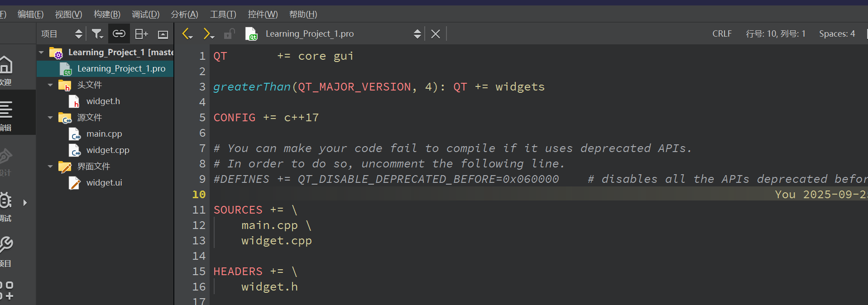Screen dimensions: 868x305
Task: Open the 调试(D) menu
Action: coord(145,14)
